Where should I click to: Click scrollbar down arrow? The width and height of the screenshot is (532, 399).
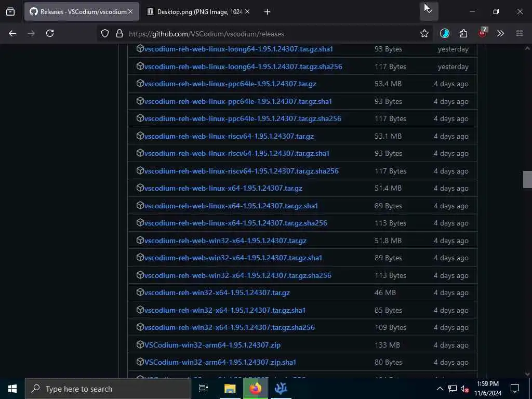click(527, 374)
